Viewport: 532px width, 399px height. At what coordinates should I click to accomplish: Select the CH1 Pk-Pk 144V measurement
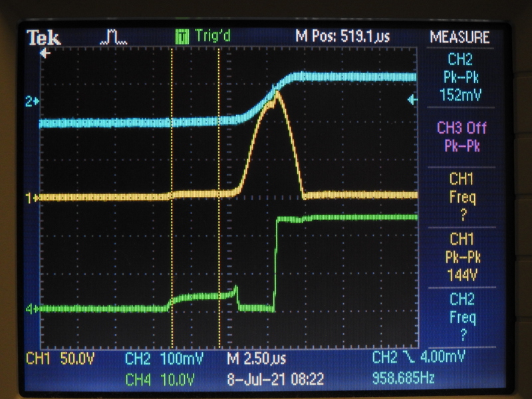(x=462, y=257)
